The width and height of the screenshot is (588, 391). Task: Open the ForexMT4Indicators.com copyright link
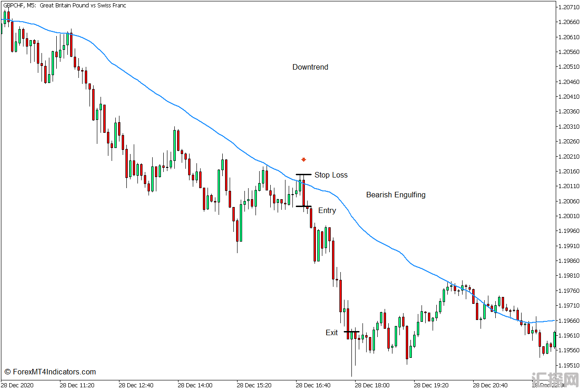point(50,372)
